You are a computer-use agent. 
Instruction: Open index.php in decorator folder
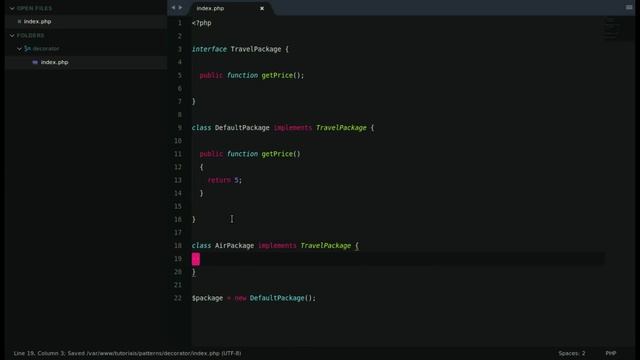(54, 62)
